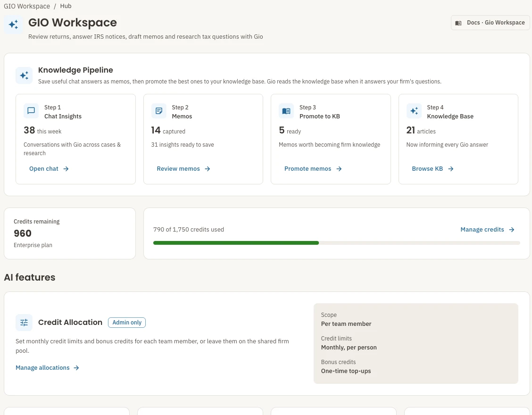Follow the Promote memos link

[313, 169]
